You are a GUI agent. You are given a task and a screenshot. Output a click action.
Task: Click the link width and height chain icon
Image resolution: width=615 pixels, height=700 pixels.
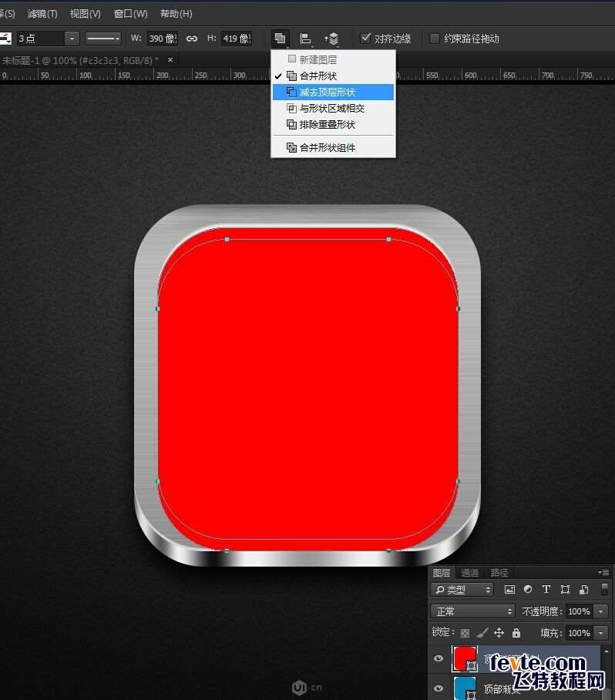click(x=191, y=39)
